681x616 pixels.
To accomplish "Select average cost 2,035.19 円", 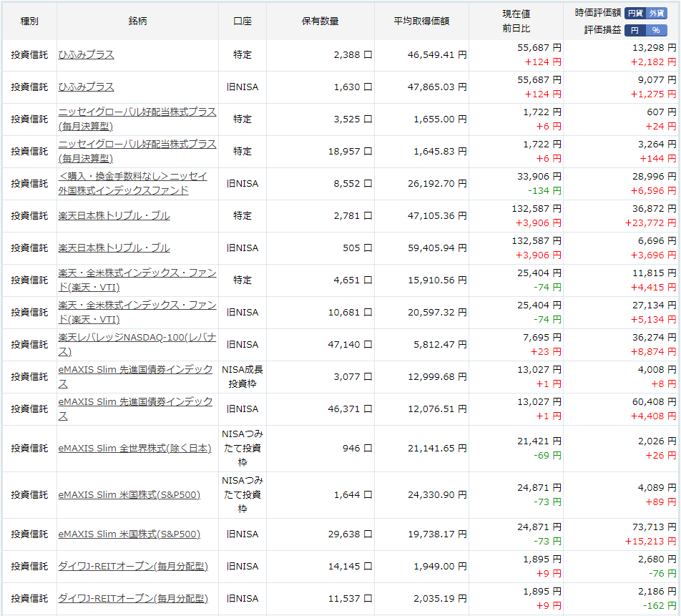I will [x=440, y=599].
